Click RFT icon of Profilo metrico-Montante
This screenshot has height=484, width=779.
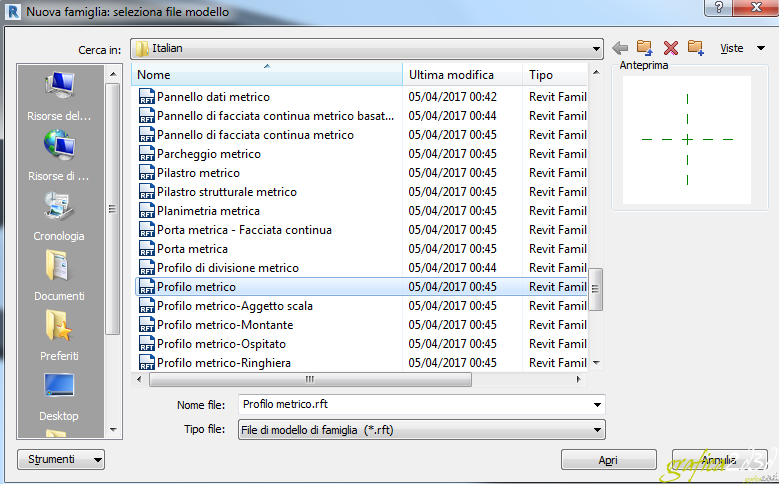click(x=147, y=324)
